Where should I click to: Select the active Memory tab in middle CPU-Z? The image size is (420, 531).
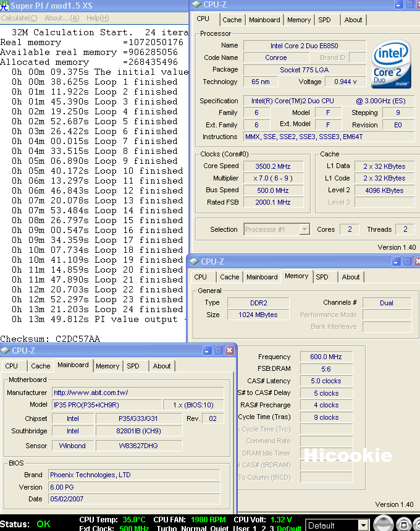(296, 276)
